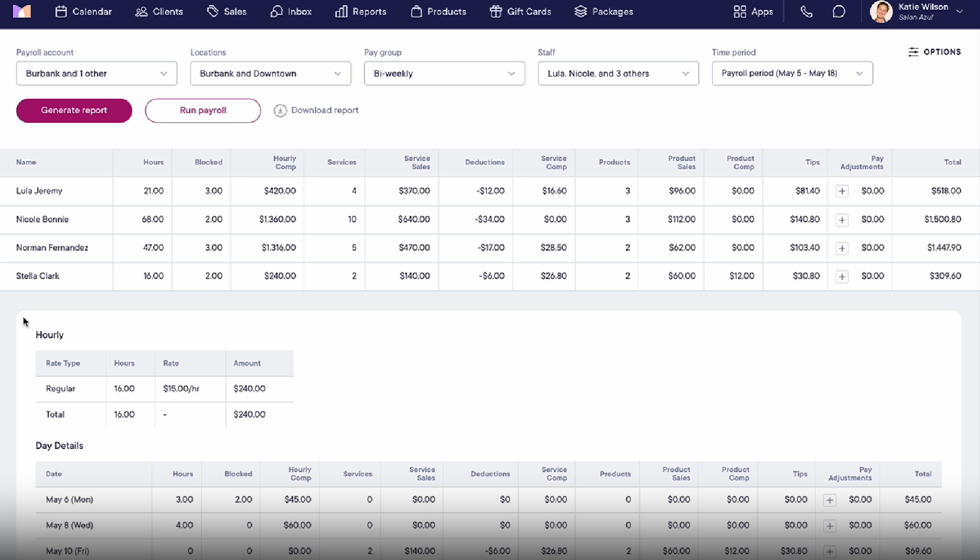Expand the Payroll account dropdown

pyautogui.click(x=96, y=74)
